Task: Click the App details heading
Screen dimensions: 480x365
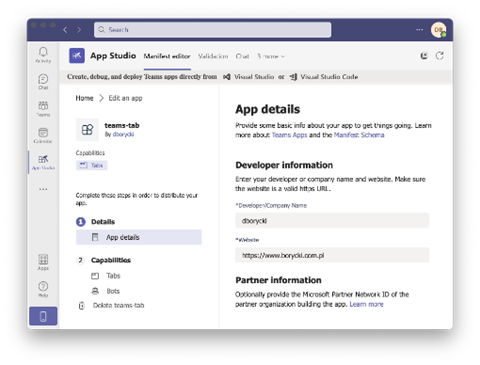Action: (267, 109)
